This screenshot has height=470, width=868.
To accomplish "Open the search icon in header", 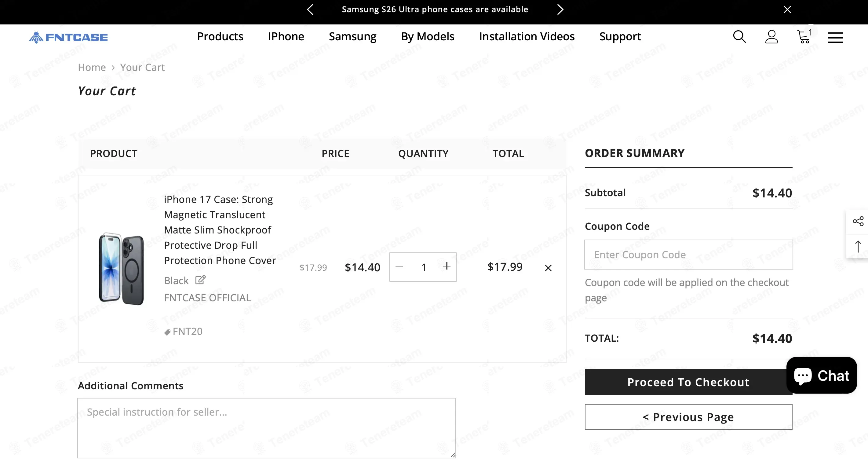I will click(739, 37).
